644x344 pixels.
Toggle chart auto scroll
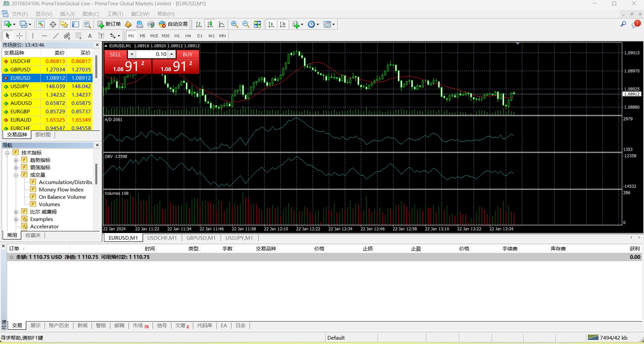271,24
